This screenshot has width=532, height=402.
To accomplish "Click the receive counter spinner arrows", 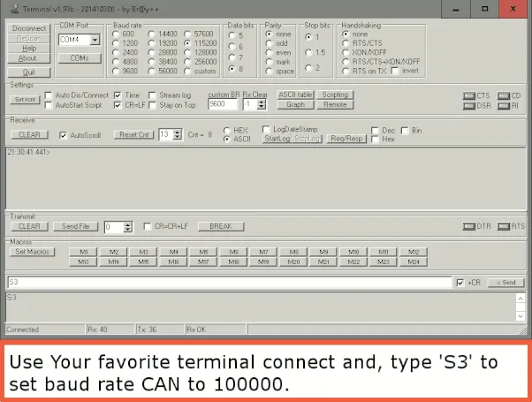I will [x=178, y=134].
